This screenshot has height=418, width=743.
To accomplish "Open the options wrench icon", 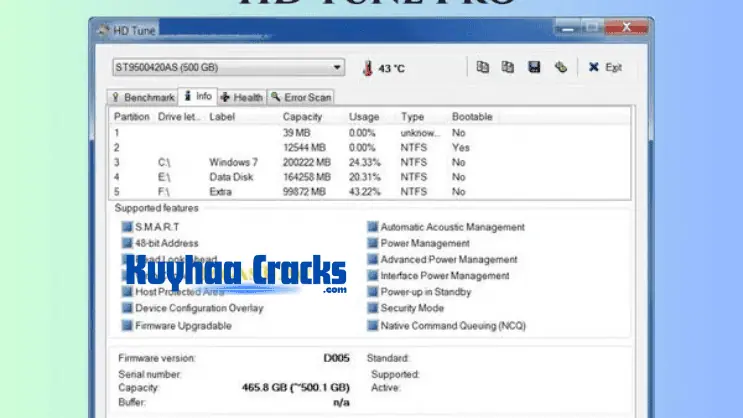I will (560, 67).
